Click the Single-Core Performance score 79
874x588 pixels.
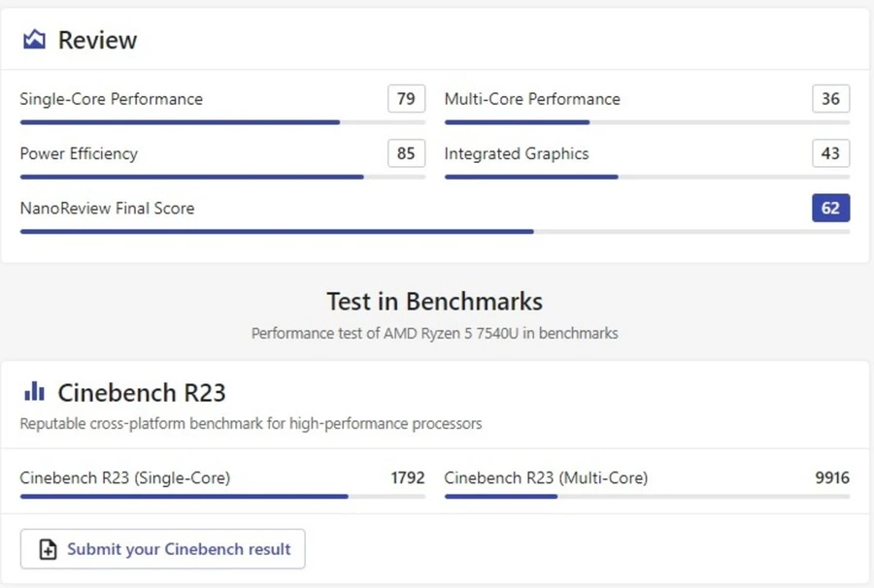[x=406, y=99]
